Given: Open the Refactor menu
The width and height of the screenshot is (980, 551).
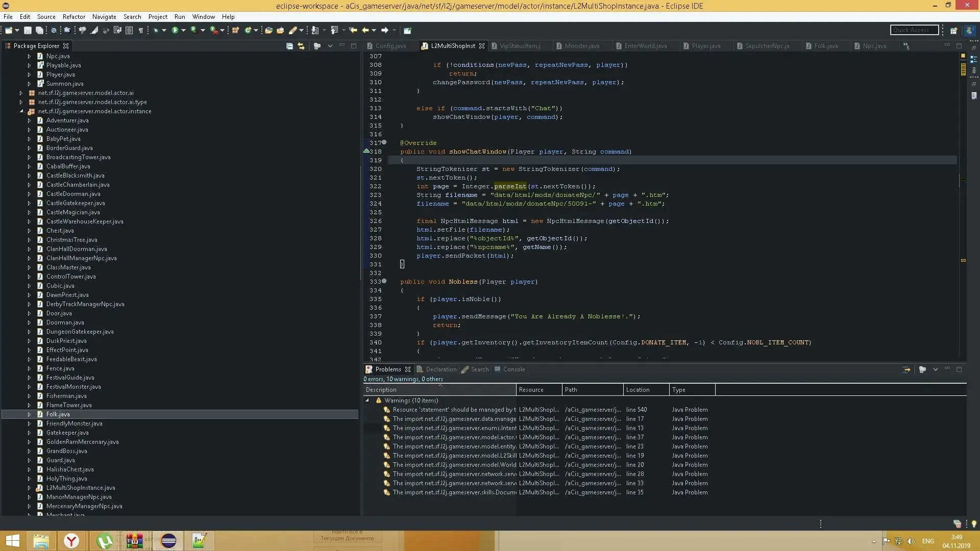Looking at the screenshot, I should click(73, 16).
